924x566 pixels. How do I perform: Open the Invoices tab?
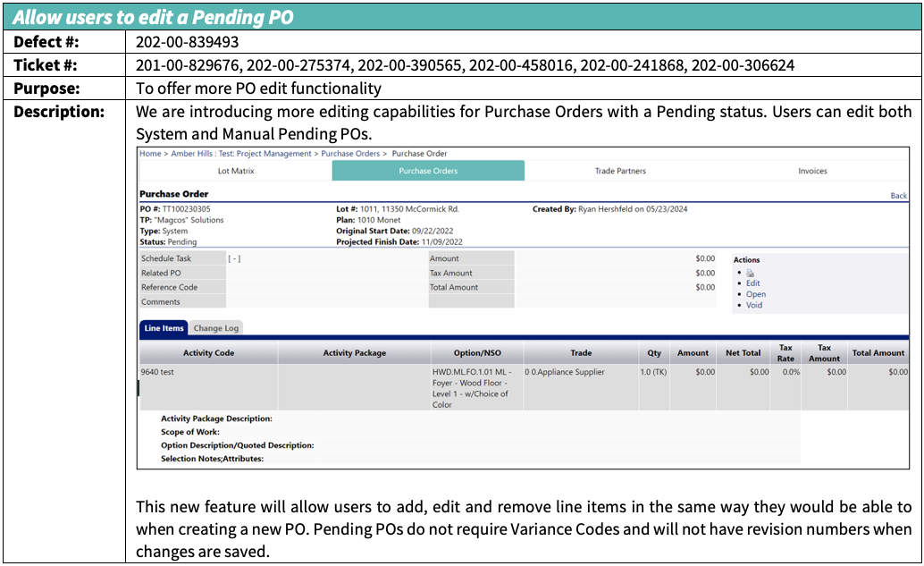[x=812, y=171]
